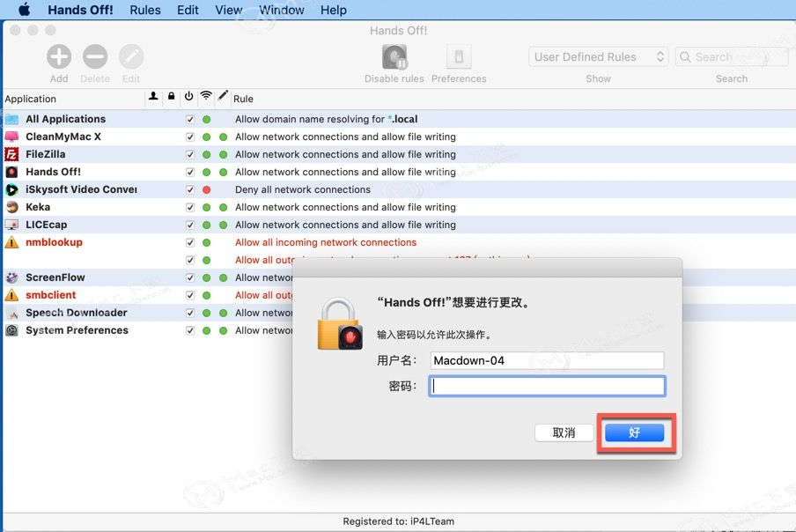The height and width of the screenshot is (532, 796).
Task: Click the user column header icon
Action: pyautogui.click(x=153, y=96)
